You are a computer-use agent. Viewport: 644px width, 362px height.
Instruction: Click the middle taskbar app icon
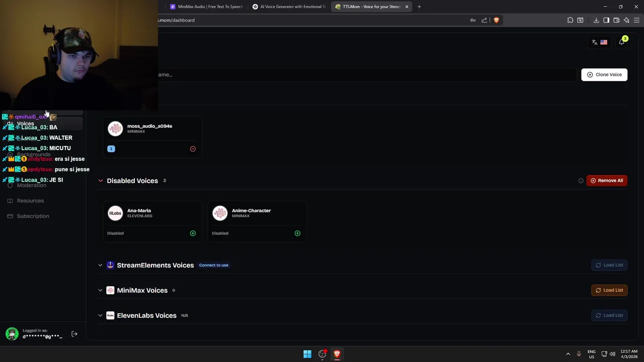323,354
